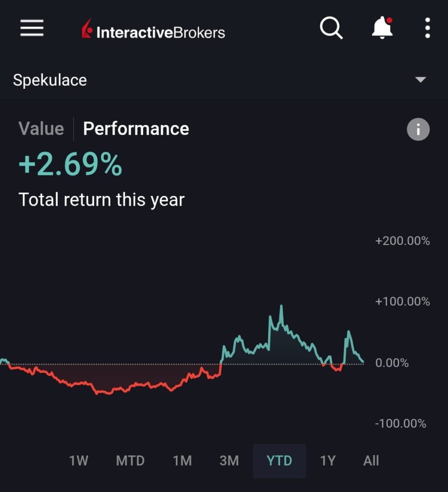The width and height of the screenshot is (448, 492).
Task: Choose the 1M time range
Action: point(182,461)
